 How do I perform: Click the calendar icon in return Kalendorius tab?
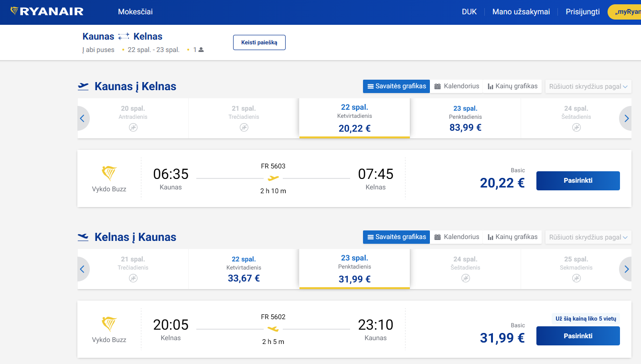[x=438, y=238]
